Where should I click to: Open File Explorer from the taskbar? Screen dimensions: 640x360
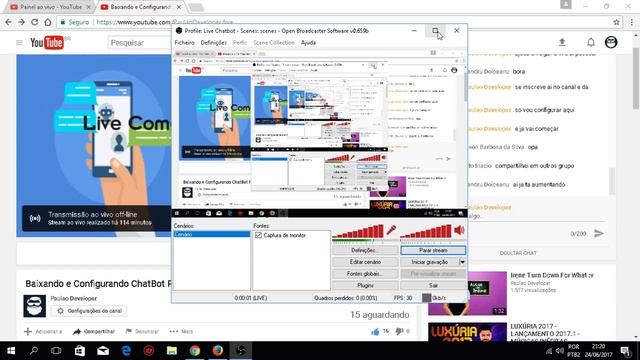(x=172, y=351)
